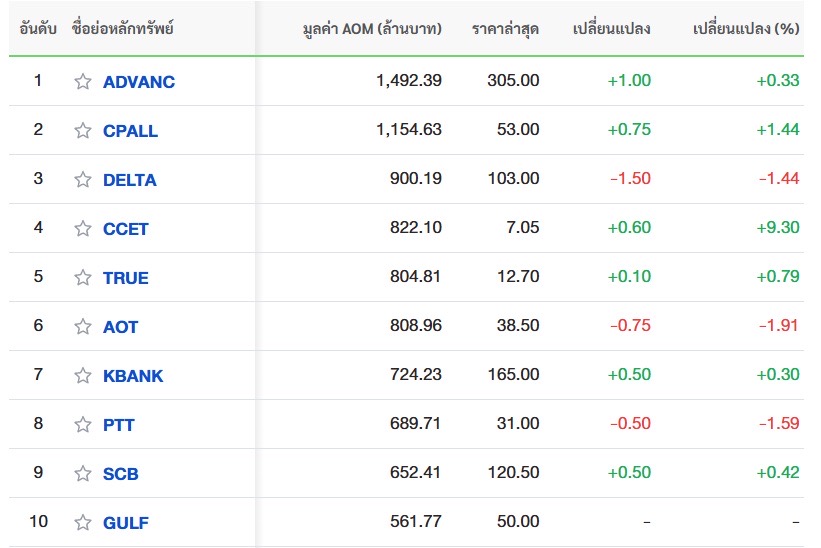Star ADVANC as a favorite stock

[x=83, y=82]
